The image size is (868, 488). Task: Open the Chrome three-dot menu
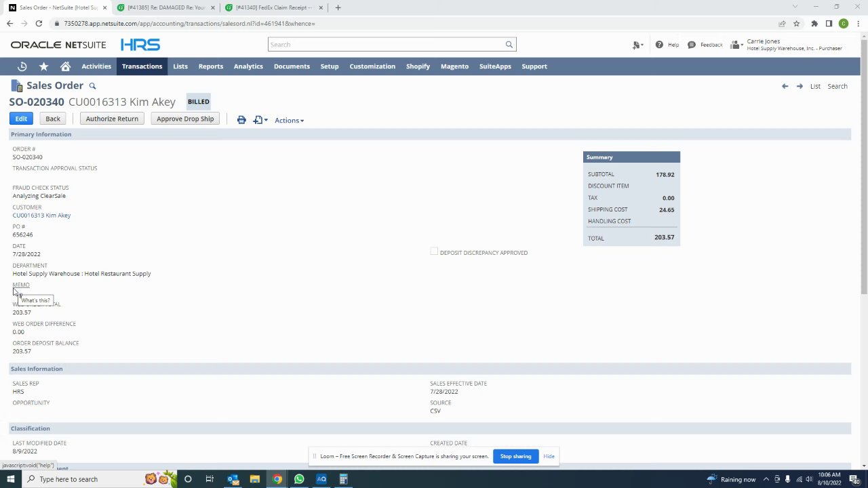coord(859,24)
